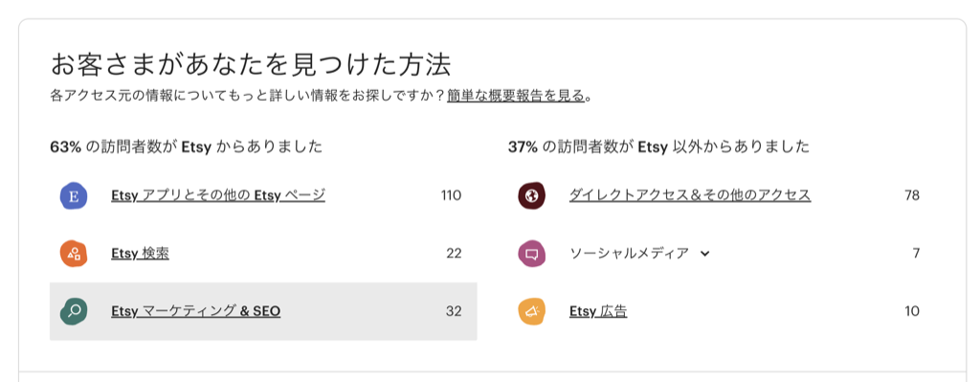Click the green magnifying glass SEO icon
Viewport: 980px width, 382px height.
point(74,311)
